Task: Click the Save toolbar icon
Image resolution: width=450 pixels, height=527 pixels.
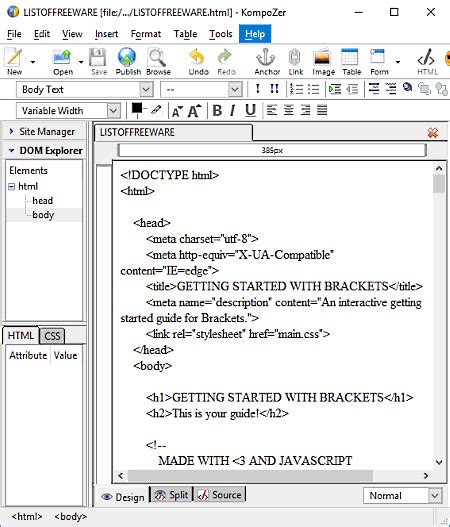Action: (98, 61)
